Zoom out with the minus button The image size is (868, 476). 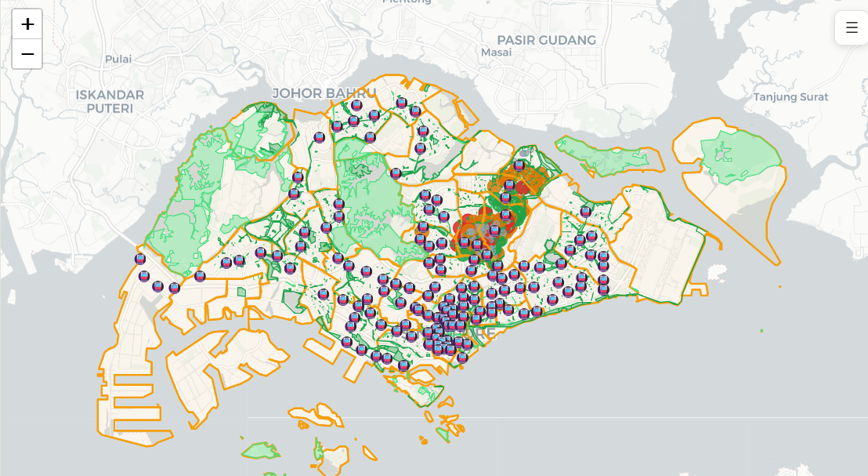coord(27,54)
